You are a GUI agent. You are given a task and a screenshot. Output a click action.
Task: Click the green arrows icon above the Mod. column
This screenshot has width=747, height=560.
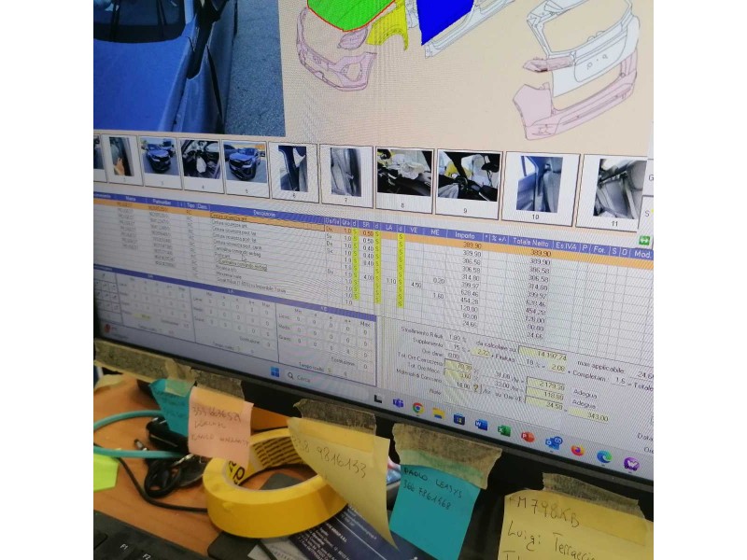643,241
